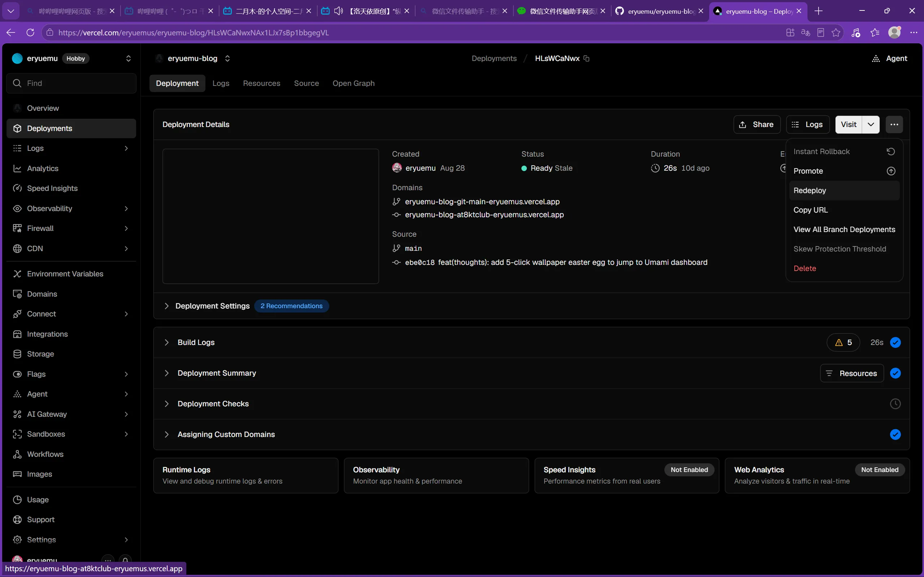Open the three-dot deployment actions menu
The width and height of the screenshot is (924, 577).
point(894,124)
